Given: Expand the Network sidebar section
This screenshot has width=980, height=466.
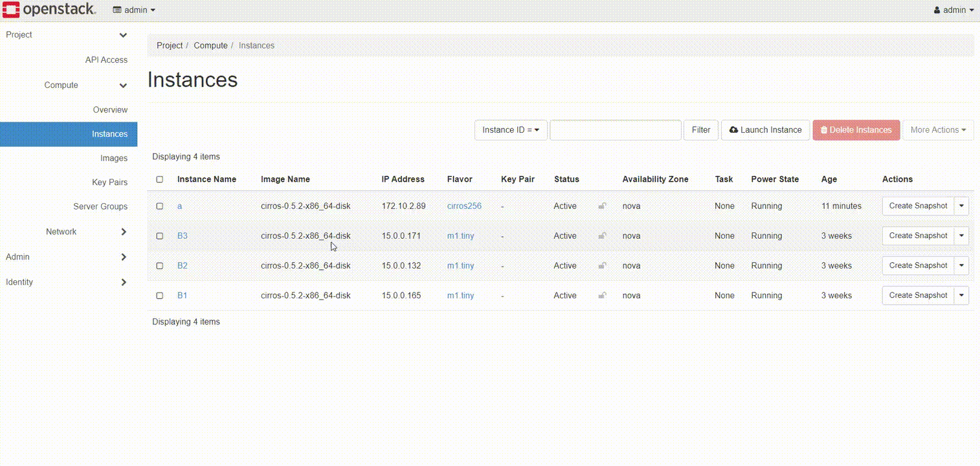Looking at the screenshot, I should coord(61,232).
